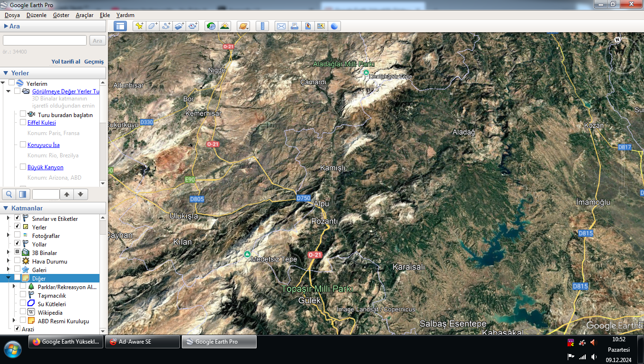Click the save image toolbar icon
Viewport: 644px width, 364px height.
(x=308, y=26)
